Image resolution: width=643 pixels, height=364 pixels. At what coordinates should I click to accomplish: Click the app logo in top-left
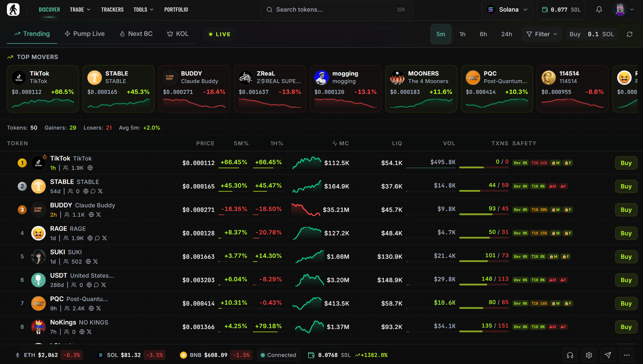point(13,9)
